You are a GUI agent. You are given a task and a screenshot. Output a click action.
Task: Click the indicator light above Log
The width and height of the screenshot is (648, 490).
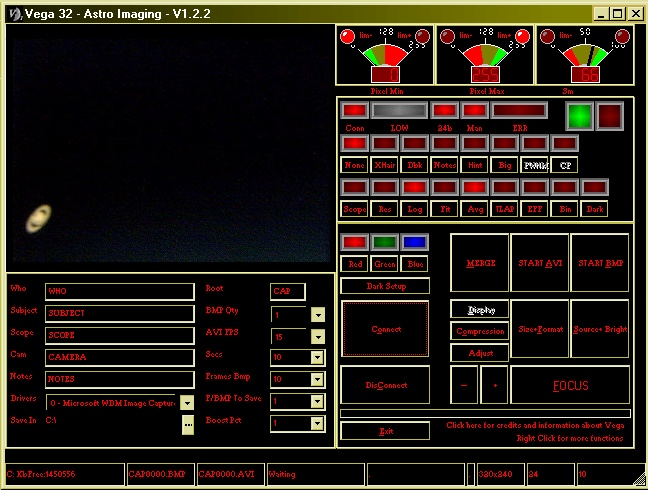tap(414, 187)
